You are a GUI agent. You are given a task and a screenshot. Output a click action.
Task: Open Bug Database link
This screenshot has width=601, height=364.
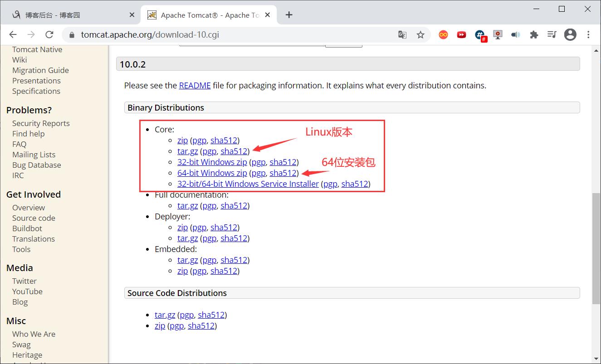37,165
